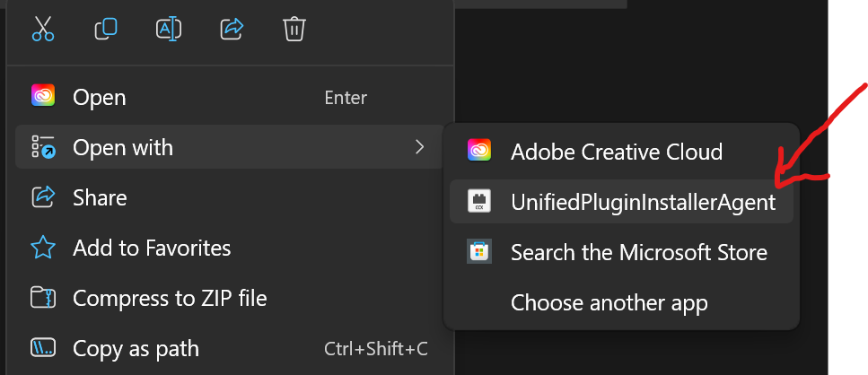Screen dimensions: 868x375
Task: Choose Add to Favorites
Action: [231, 248]
